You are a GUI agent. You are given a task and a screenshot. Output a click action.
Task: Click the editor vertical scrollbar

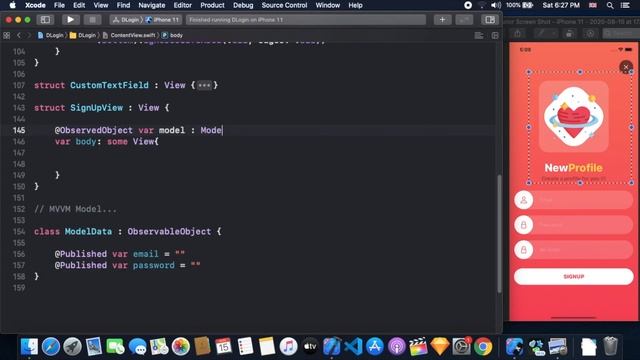pyautogui.click(x=499, y=233)
